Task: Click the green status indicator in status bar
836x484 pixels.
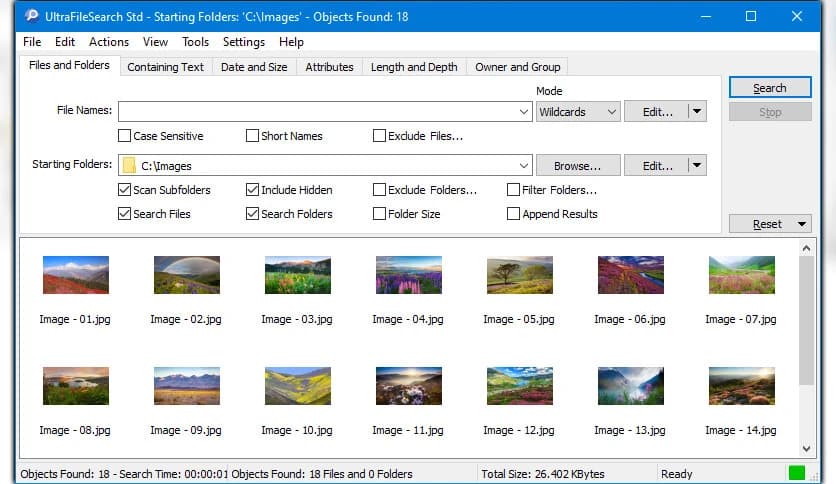Action: [x=797, y=473]
